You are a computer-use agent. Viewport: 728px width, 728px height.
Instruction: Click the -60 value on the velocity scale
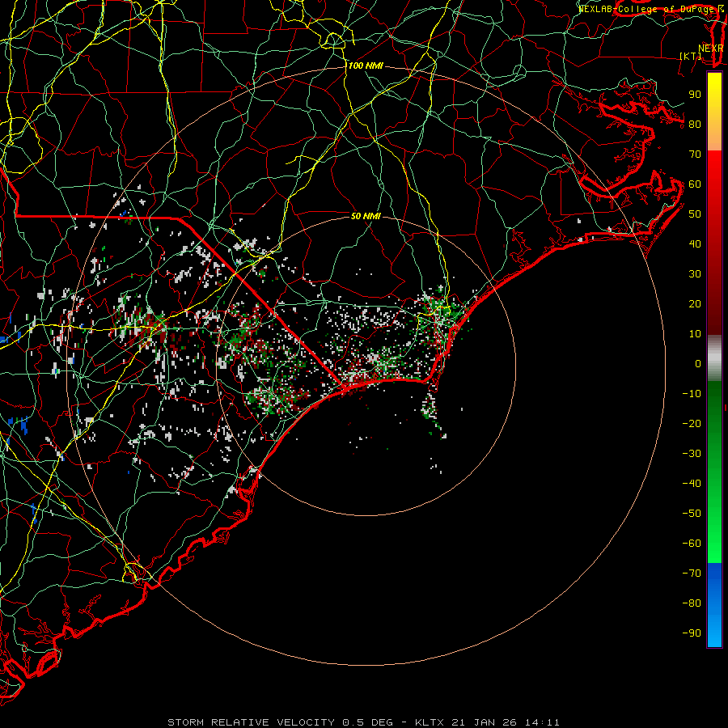pyautogui.click(x=692, y=544)
